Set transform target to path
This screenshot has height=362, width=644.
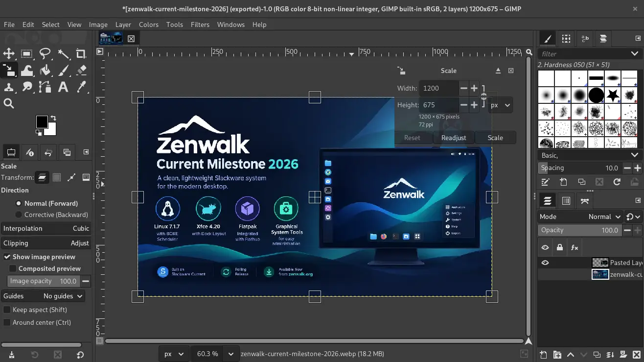coord(71,177)
